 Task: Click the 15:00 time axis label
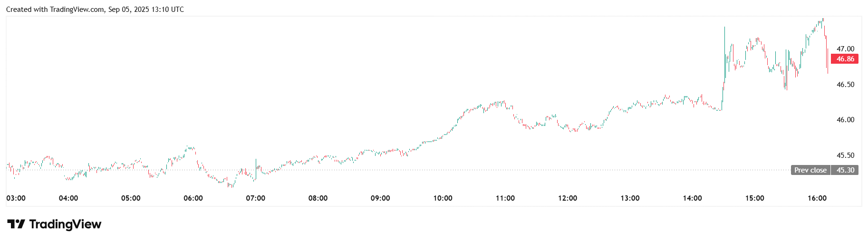click(755, 198)
